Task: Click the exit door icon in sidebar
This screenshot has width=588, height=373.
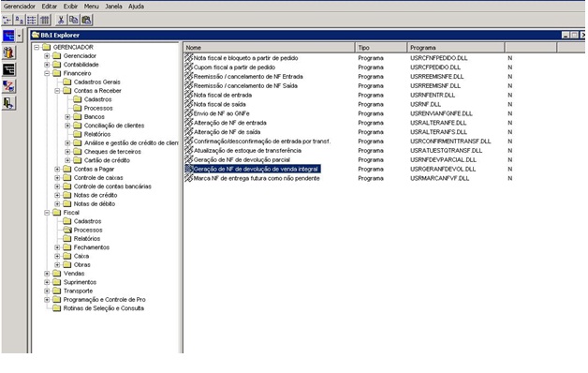Action: tap(8, 103)
